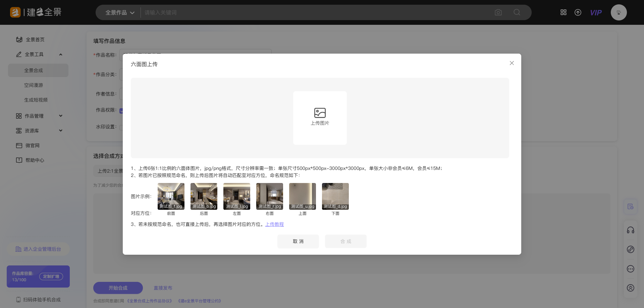Open the apps grid icon in header
This screenshot has height=308, width=644.
pos(563,12)
